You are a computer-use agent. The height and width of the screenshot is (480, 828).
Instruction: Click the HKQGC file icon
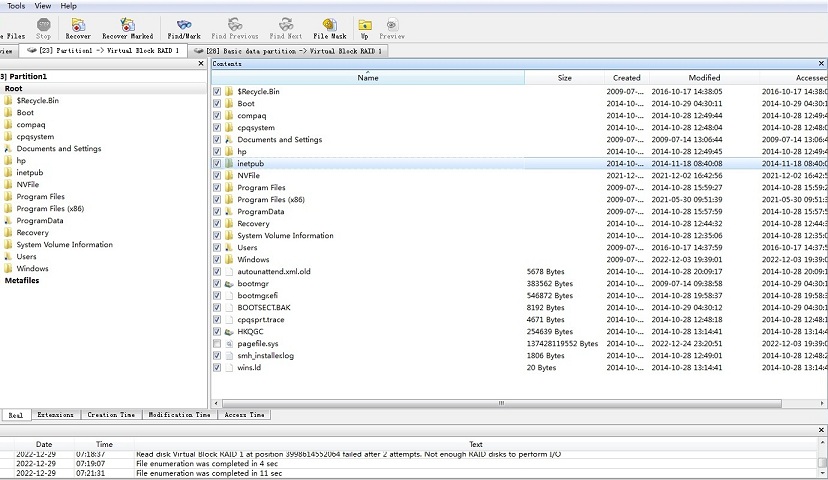tap(229, 332)
